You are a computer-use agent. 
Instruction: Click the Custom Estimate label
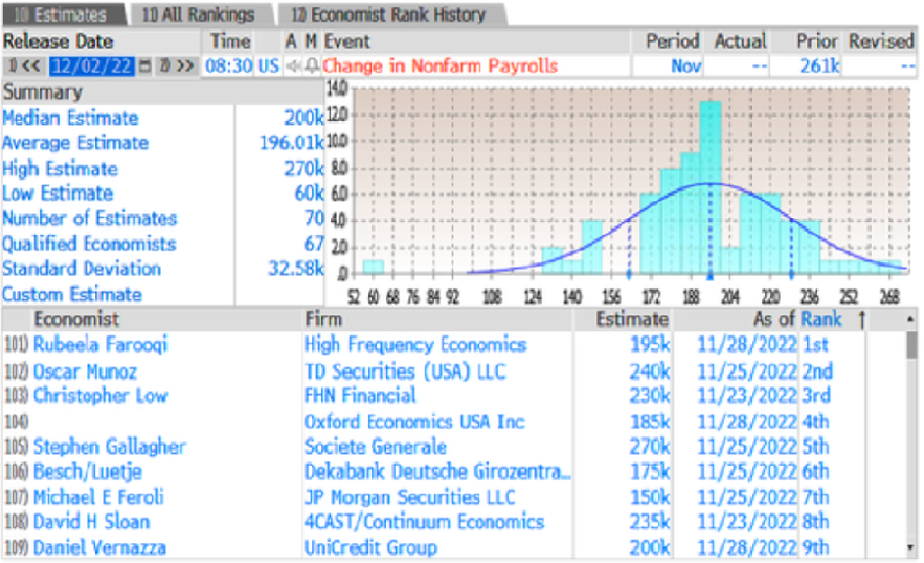72,294
